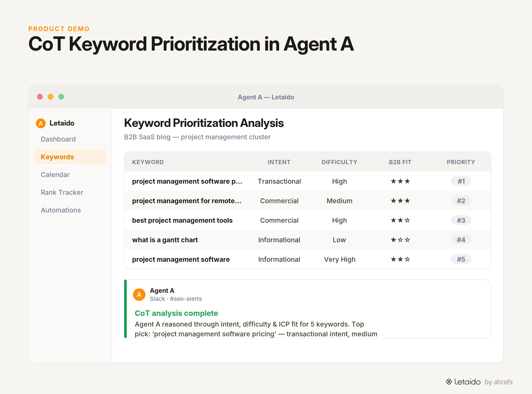This screenshot has height=394, width=532.
Task: Sort by the Difficulty column header
Action: point(339,162)
